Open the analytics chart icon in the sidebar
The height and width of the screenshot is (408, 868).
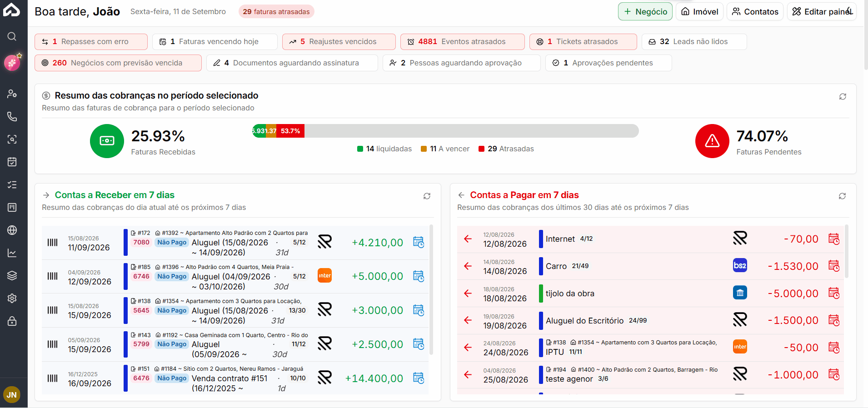pos(12,253)
